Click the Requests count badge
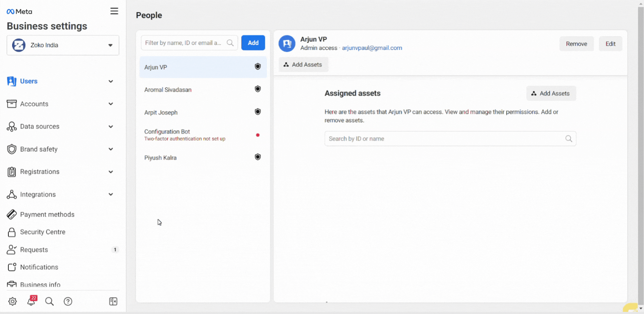This screenshot has width=644, height=314. click(115, 250)
